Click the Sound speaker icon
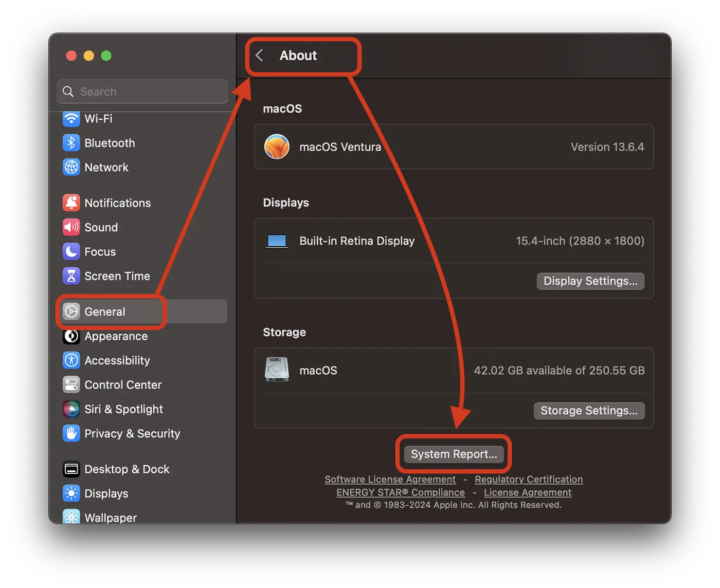The image size is (720, 588). pos(71,227)
